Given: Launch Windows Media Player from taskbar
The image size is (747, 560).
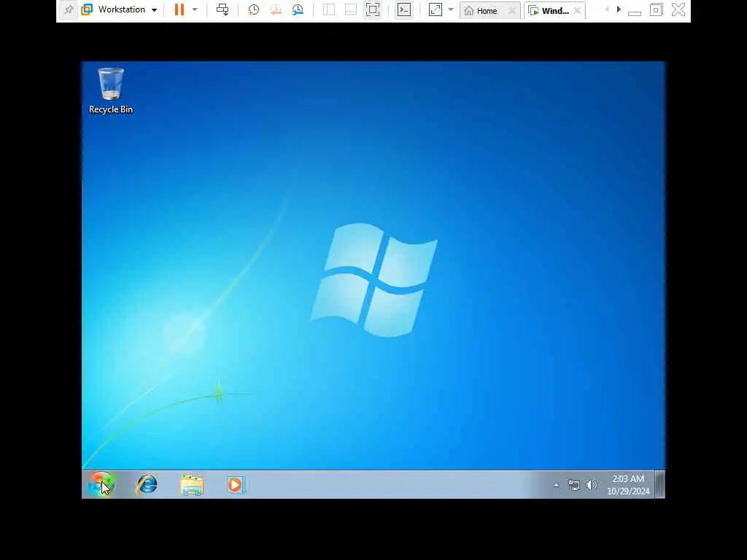Looking at the screenshot, I should click(236, 485).
